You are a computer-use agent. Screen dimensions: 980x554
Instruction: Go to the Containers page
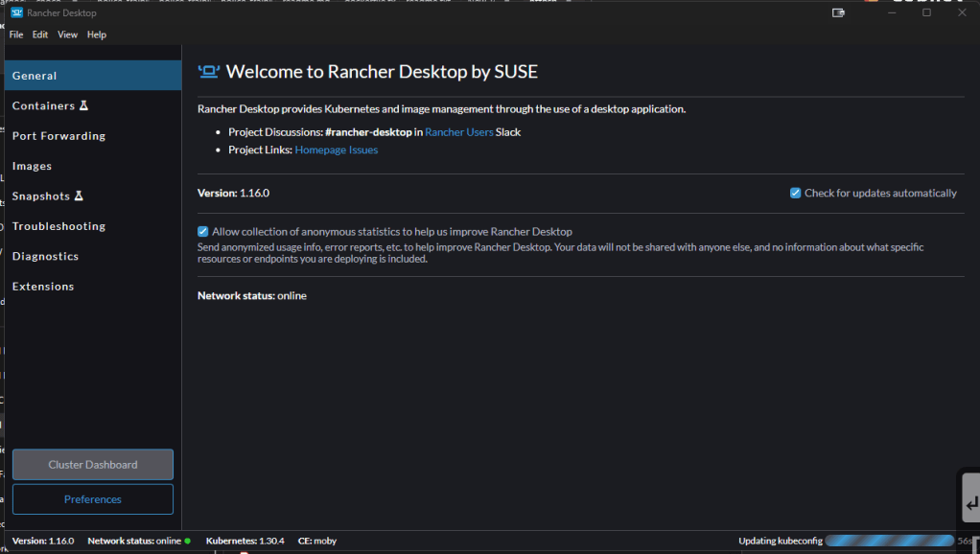(x=93, y=105)
